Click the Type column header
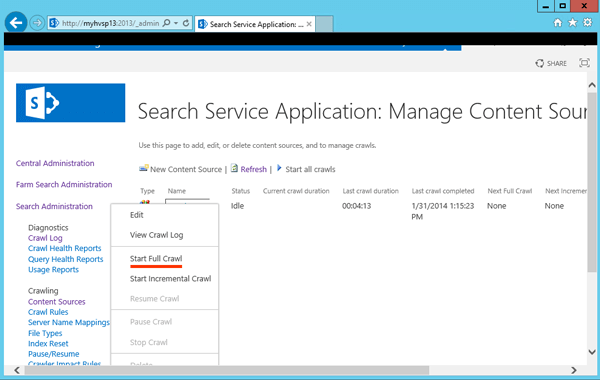The width and height of the screenshot is (600, 380). coord(147,191)
